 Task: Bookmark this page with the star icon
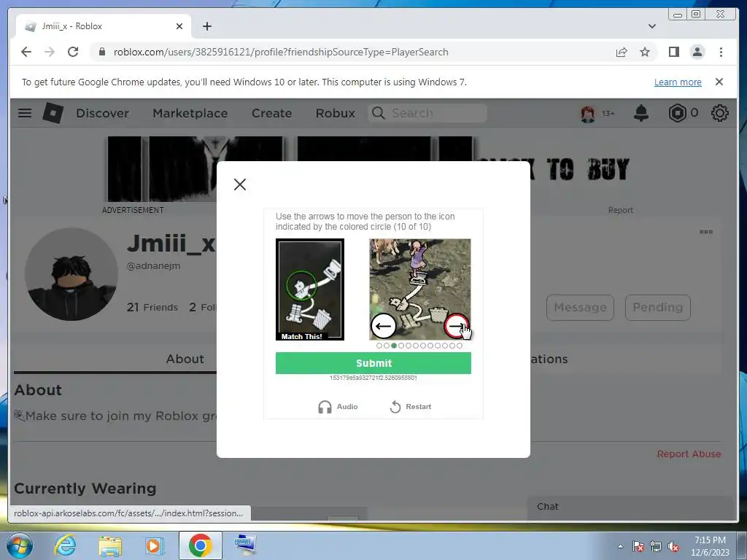645,52
